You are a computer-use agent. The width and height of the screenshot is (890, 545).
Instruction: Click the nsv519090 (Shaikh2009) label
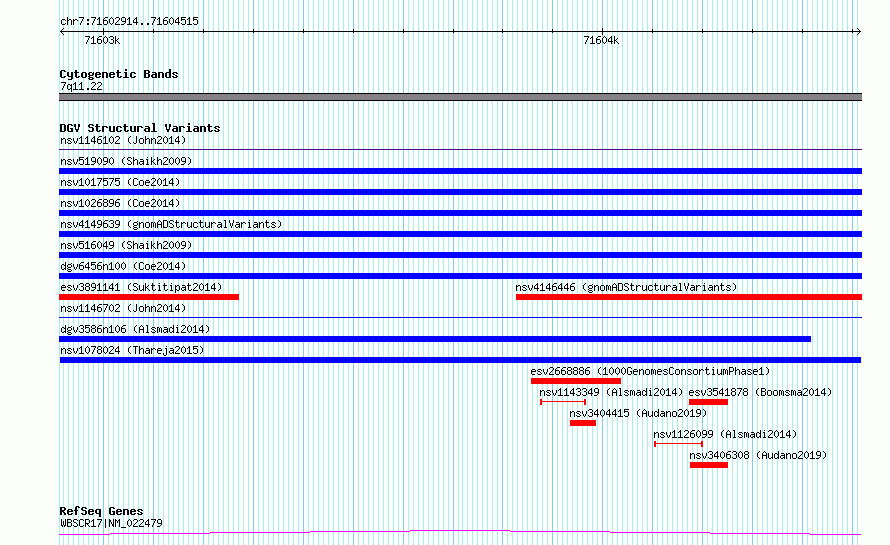pyautogui.click(x=126, y=161)
